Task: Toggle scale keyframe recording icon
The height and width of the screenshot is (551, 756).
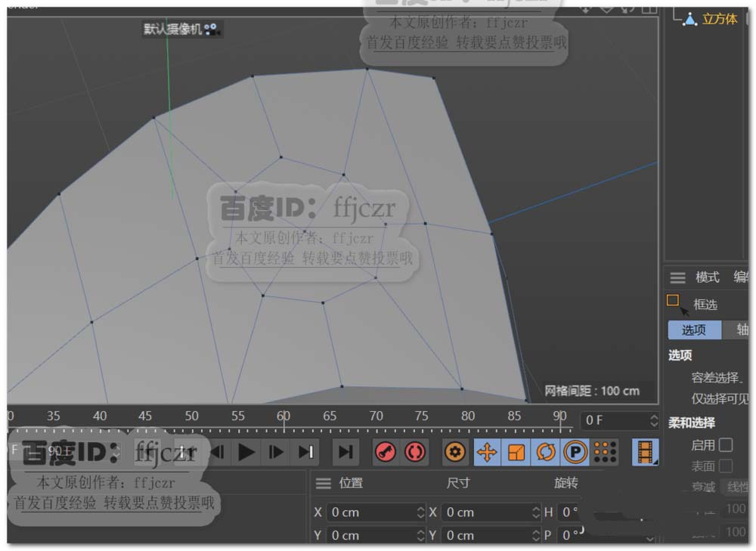Action: [x=516, y=452]
